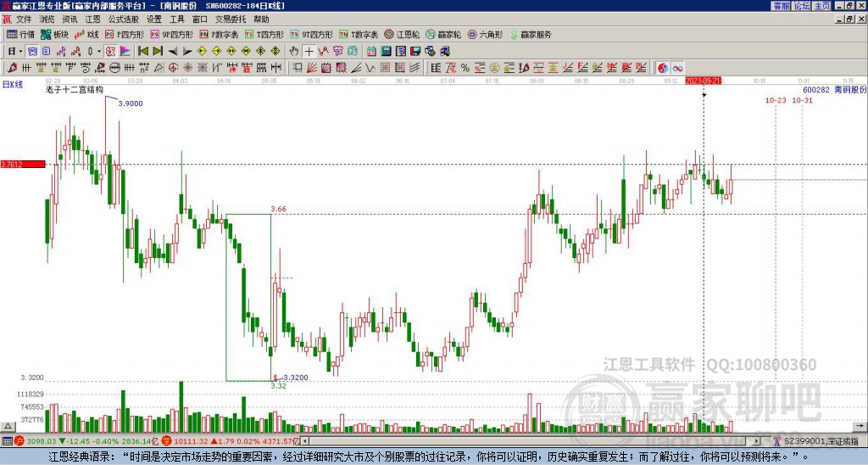Open the 帮助 help menu

[x=261, y=20]
